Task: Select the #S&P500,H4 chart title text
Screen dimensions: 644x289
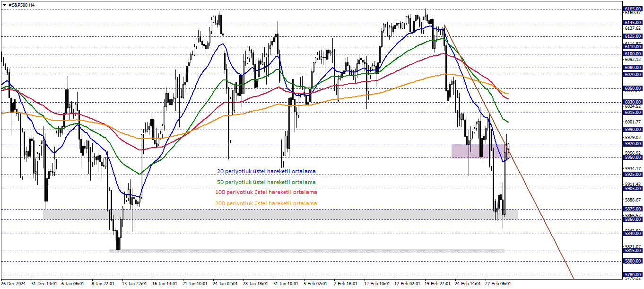Action: click(x=22, y=5)
